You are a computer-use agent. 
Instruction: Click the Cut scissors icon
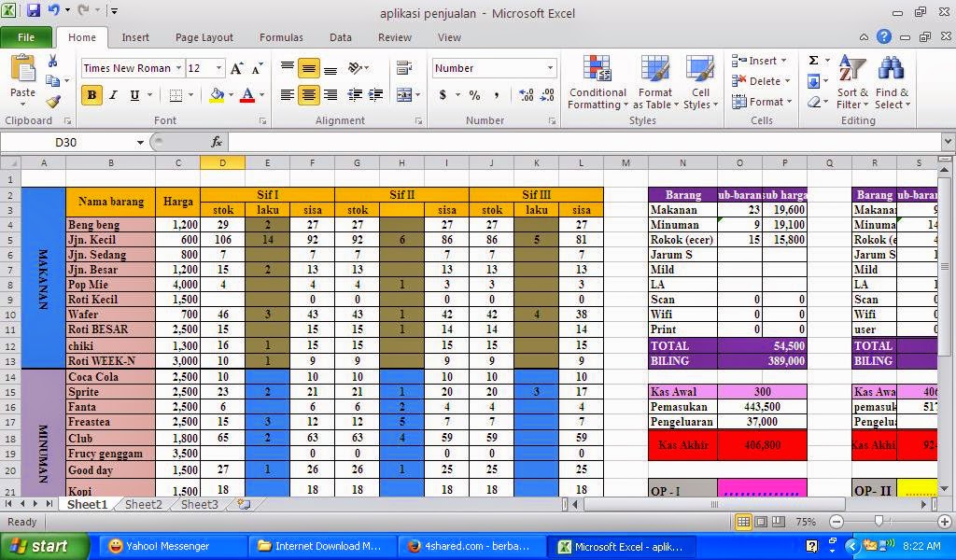[x=53, y=62]
